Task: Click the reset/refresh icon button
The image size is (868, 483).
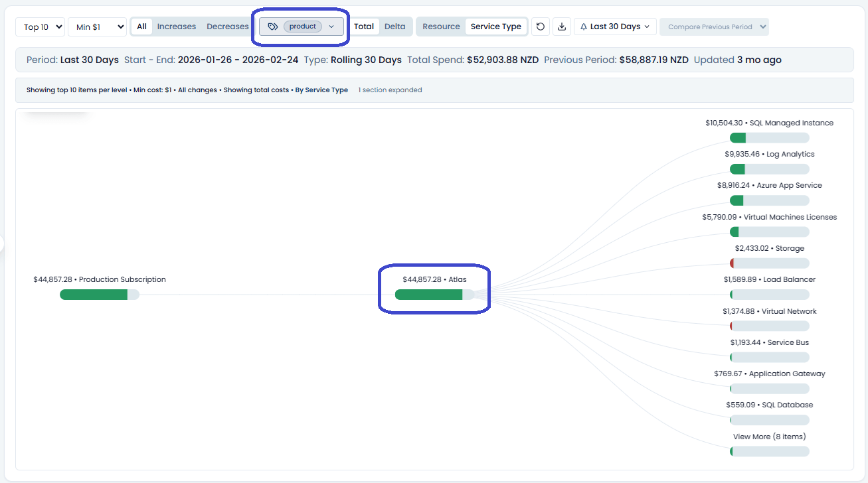Action: 541,27
